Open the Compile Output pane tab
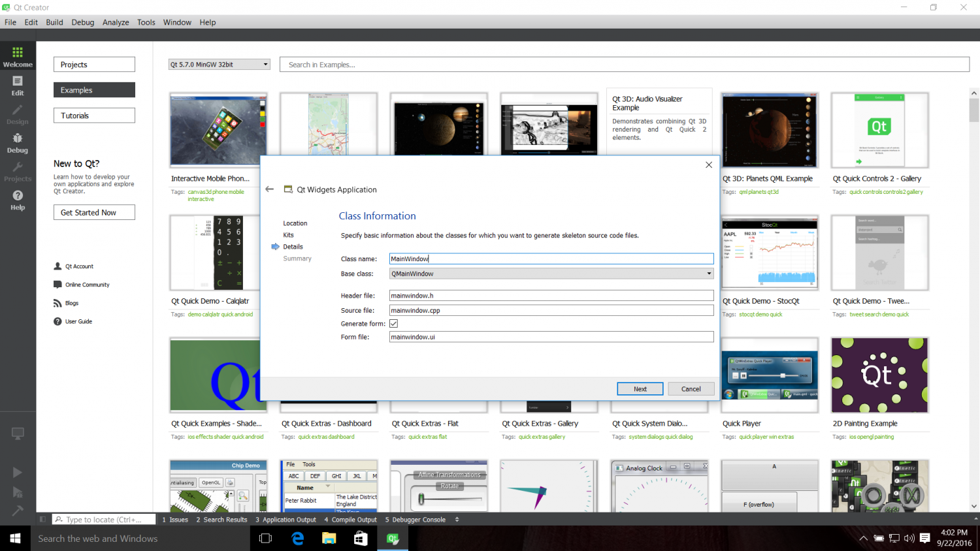The height and width of the screenshot is (551, 980). (350, 520)
